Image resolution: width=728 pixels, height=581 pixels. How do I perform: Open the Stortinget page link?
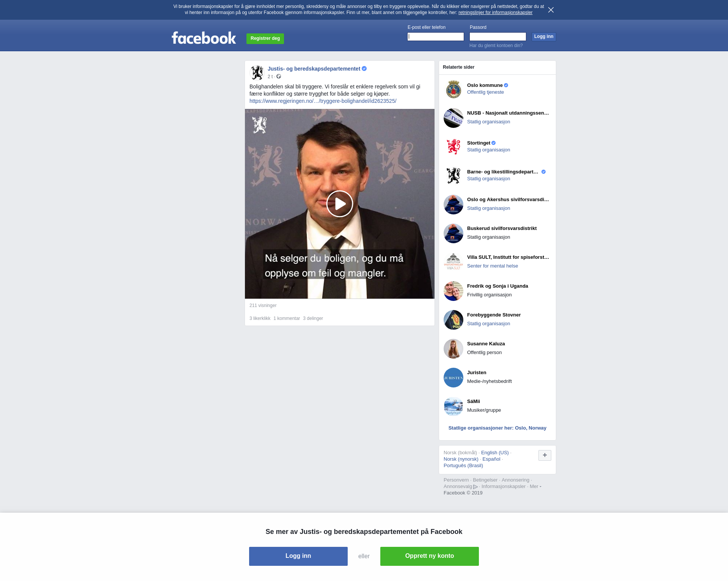tap(479, 143)
